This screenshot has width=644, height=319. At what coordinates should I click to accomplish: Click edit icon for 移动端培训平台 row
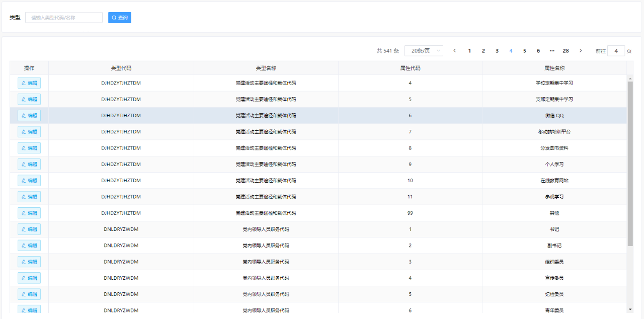(24, 132)
